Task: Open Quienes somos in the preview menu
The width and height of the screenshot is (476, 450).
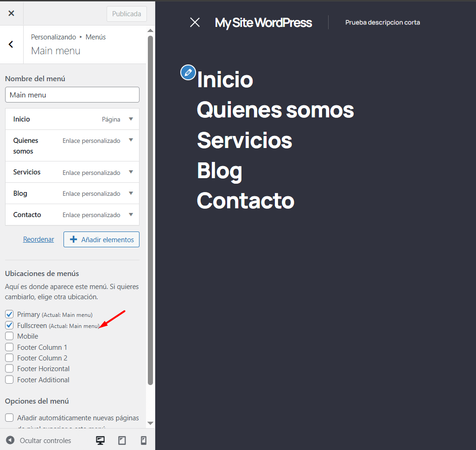Action: [275, 110]
